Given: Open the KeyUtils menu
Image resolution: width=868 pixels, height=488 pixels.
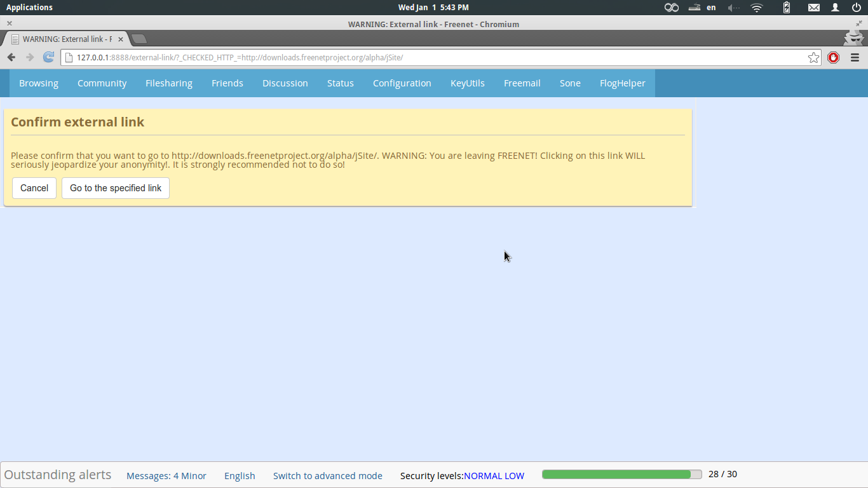Looking at the screenshot, I should click(468, 83).
